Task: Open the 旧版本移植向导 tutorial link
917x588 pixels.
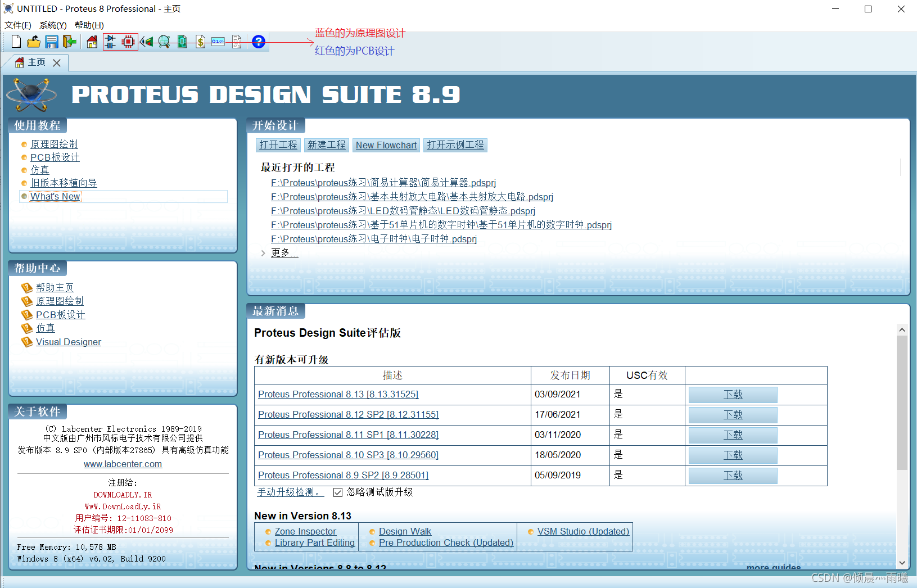Action: click(64, 183)
